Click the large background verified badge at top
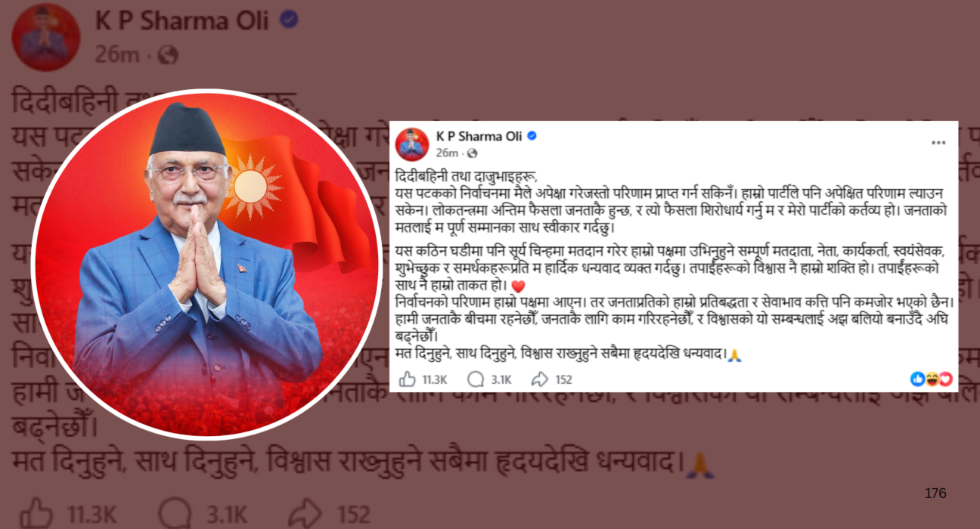 click(x=289, y=20)
